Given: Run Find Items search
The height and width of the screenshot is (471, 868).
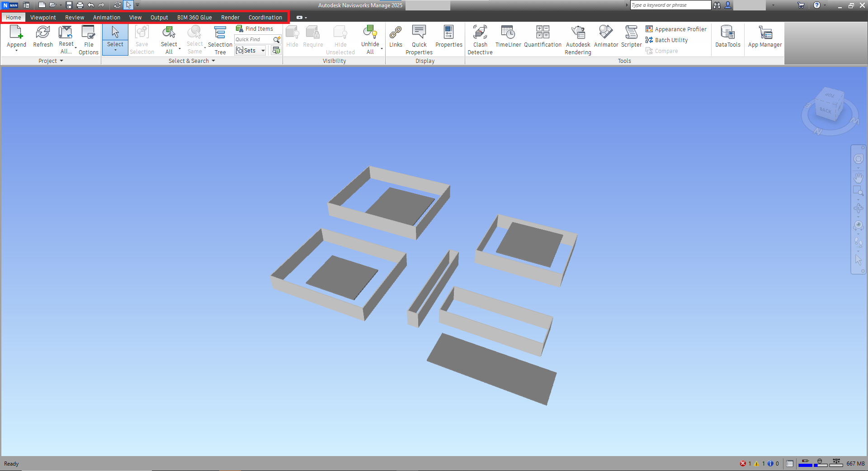Looking at the screenshot, I should [255, 29].
